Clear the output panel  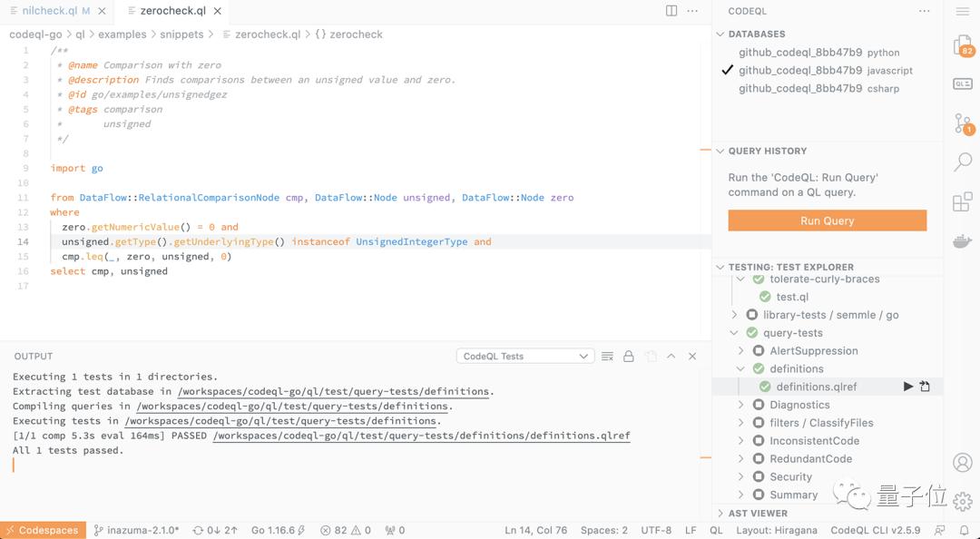coord(608,357)
